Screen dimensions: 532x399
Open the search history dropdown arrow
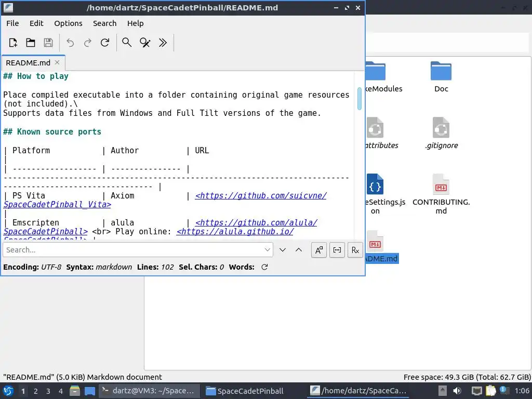(268, 250)
